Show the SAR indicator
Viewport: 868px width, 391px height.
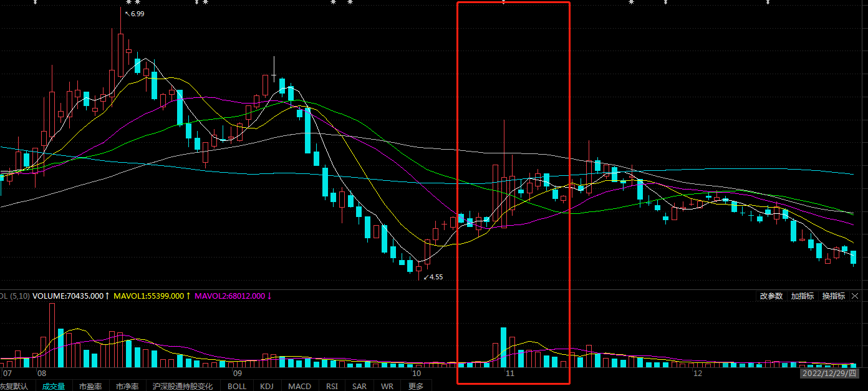pos(359,386)
